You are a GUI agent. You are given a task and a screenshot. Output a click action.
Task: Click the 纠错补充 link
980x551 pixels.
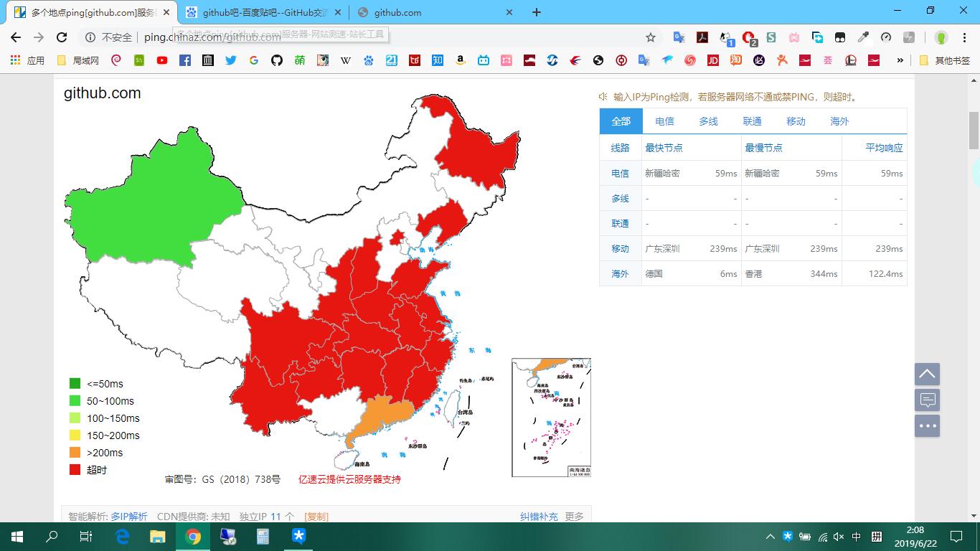pos(539,517)
